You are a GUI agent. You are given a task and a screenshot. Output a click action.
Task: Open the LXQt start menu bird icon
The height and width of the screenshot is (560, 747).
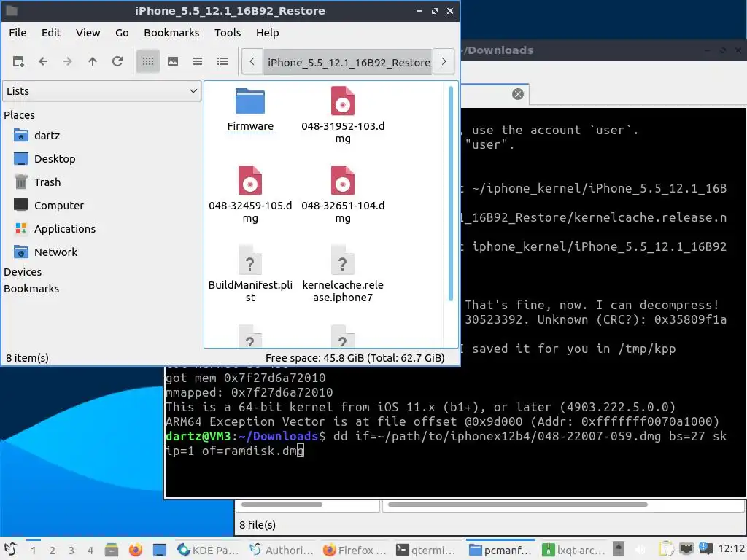click(10, 550)
